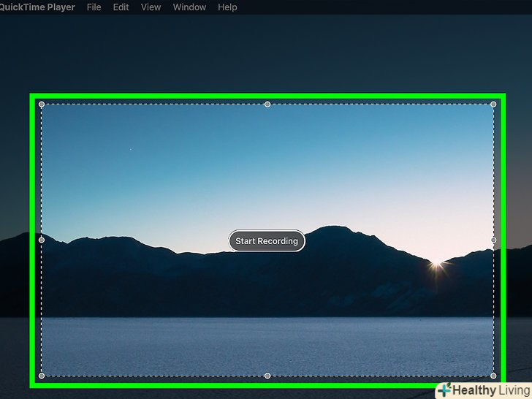Click the Healthy Living plus logo icon

(444, 390)
